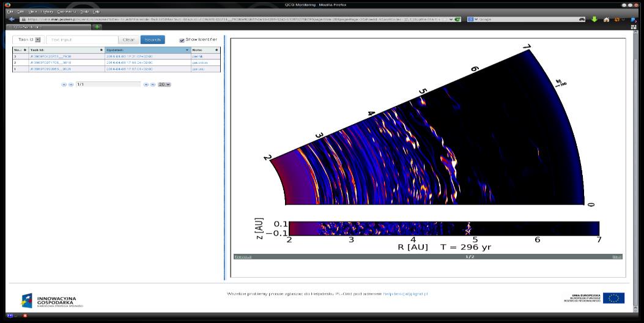
Task: Click the Firefox logo in title bar
Action: click(x=7, y=5)
